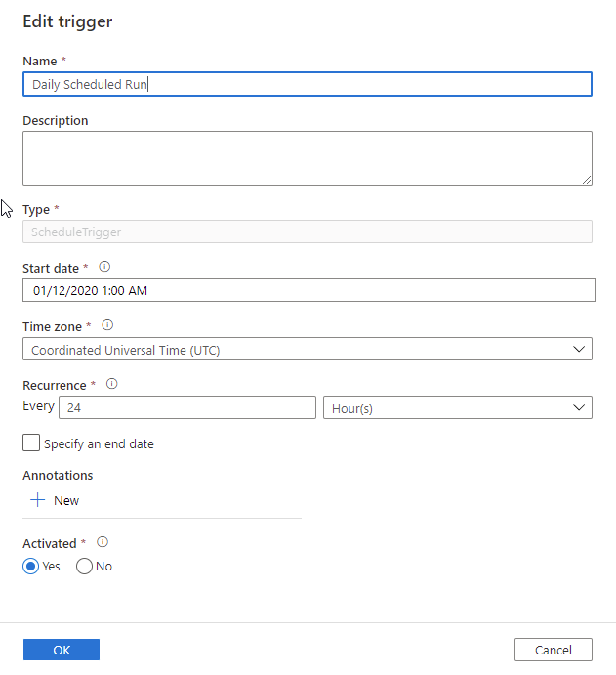Enable the Specify an end date checkbox
616x675 pixels.
(31, 443)
